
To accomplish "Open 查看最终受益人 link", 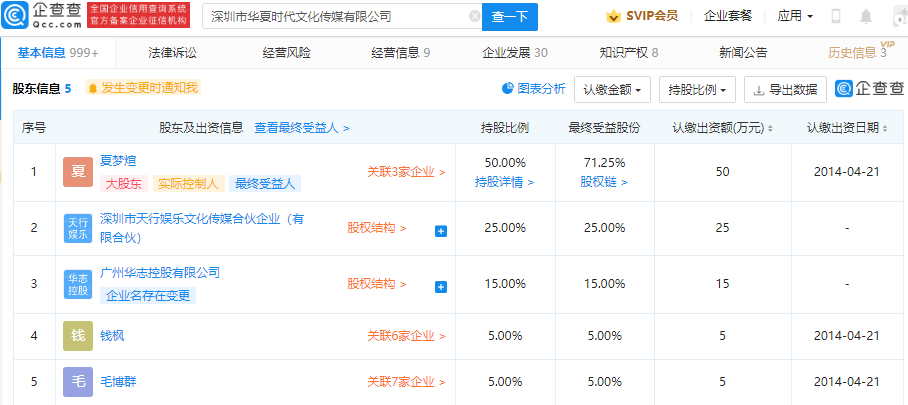I will (x=302, y=128).
